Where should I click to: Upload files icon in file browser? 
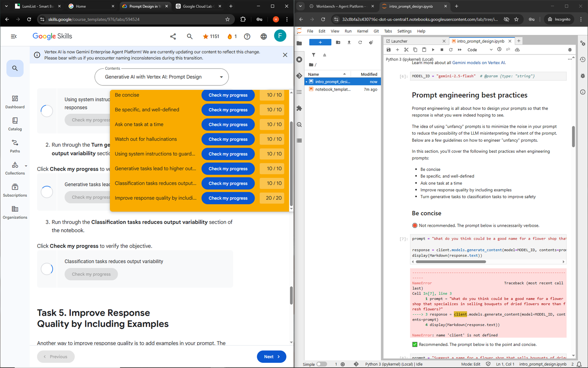pos(349,42)
